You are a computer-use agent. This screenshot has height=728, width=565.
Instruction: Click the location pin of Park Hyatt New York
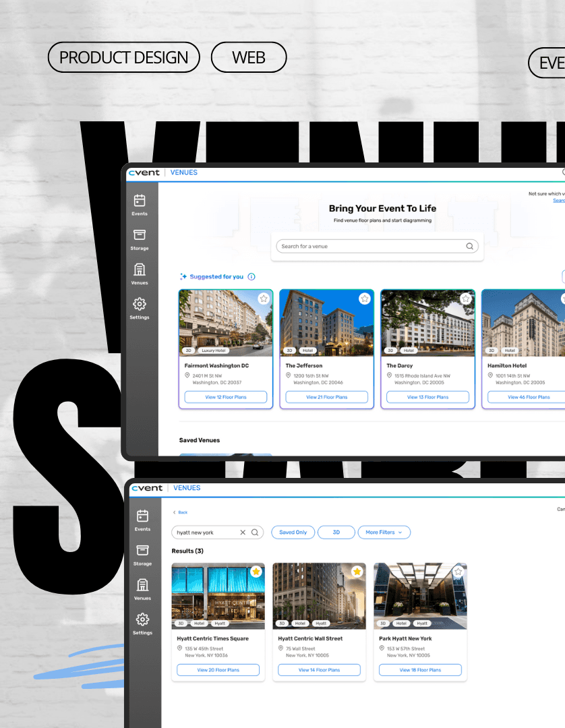(382, 648)
